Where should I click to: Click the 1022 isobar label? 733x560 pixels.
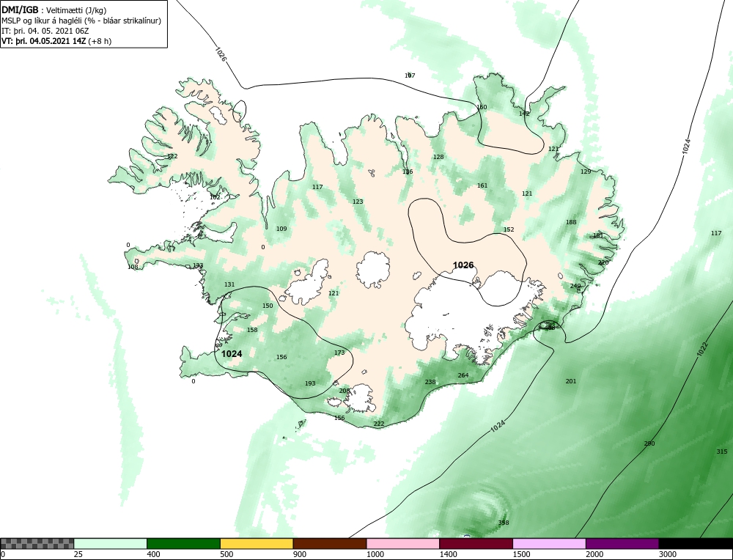click(x=701, y=350)
